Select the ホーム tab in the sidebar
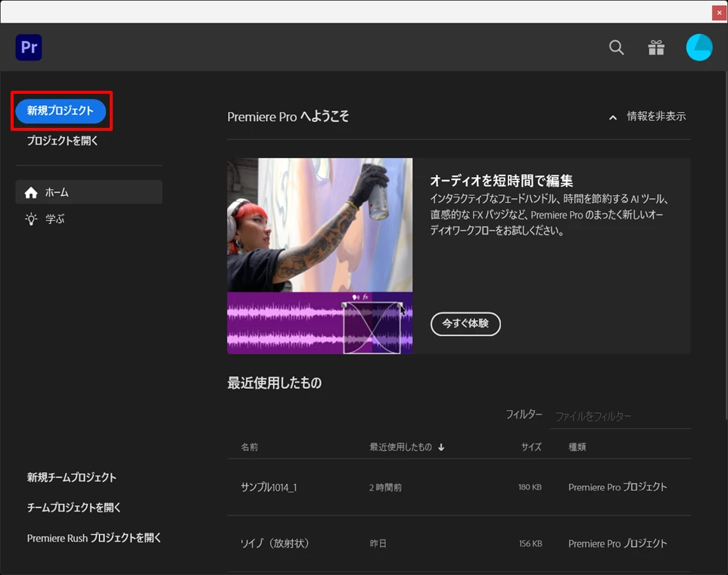The height and width of the screenshot is (575, 728). click(x=89, y=192)
